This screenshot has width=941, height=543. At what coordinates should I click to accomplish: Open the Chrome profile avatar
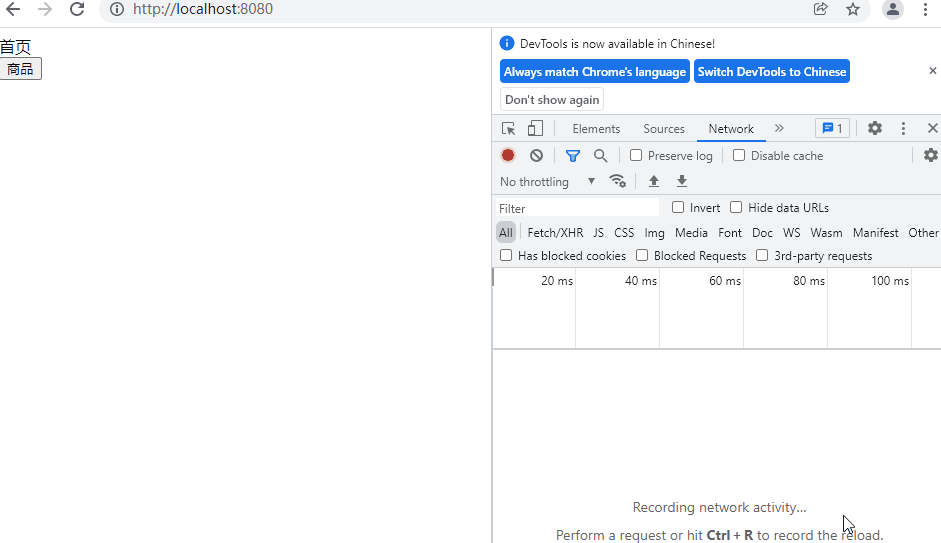click(x=892, y=9)
